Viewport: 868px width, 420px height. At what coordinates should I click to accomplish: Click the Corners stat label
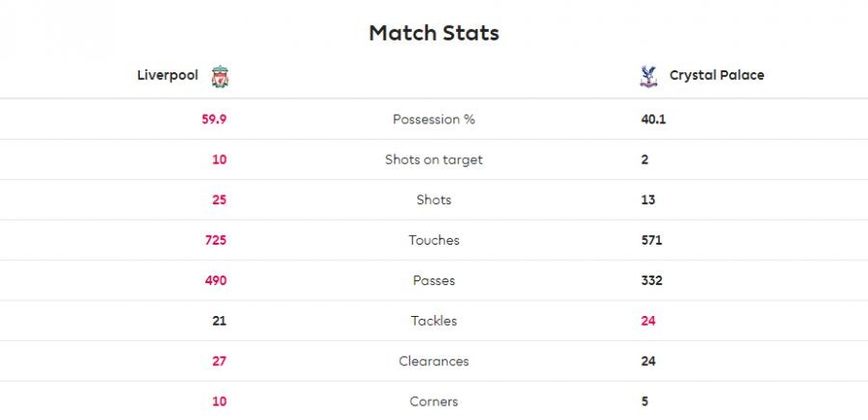click(434, 402)
